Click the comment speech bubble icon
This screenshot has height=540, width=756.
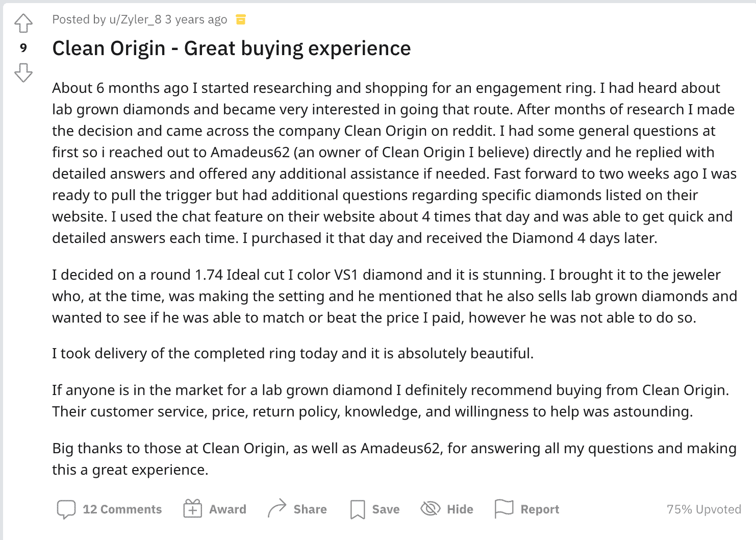tap(66, 509)
